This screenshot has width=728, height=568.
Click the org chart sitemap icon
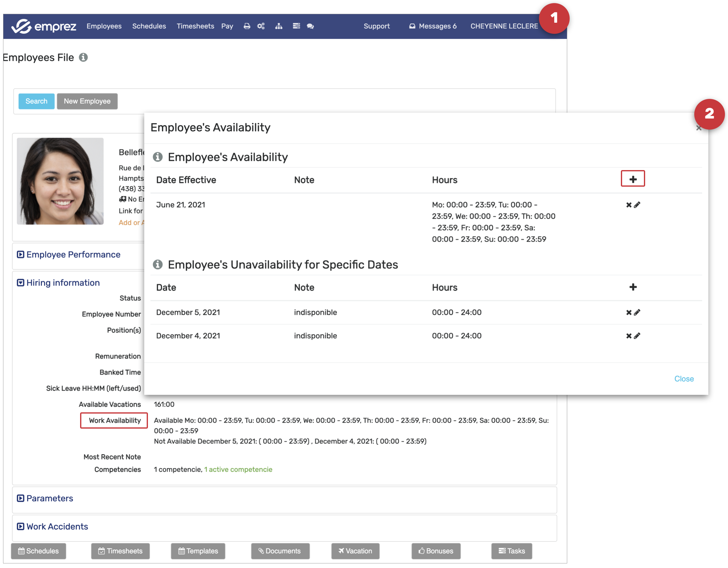point(279,26)
